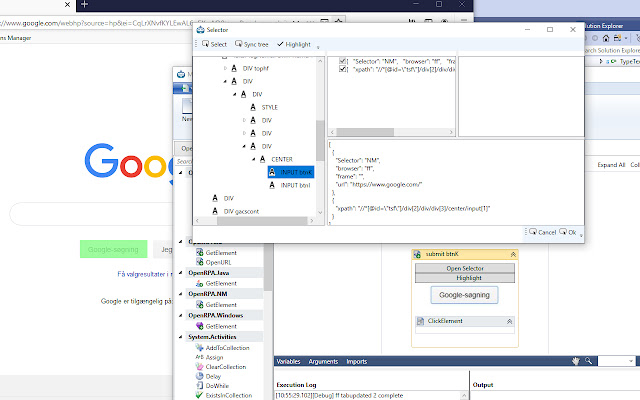Toggle the "Selector": "NM" row checkbox
The height and width of the screenshot is (400, 640).
[342, 61]
